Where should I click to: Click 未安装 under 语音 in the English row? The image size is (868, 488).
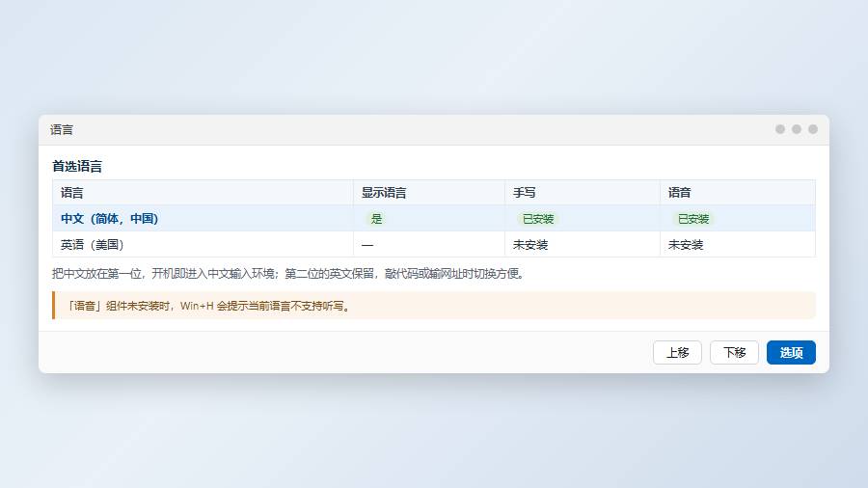(x=686, y=245)
